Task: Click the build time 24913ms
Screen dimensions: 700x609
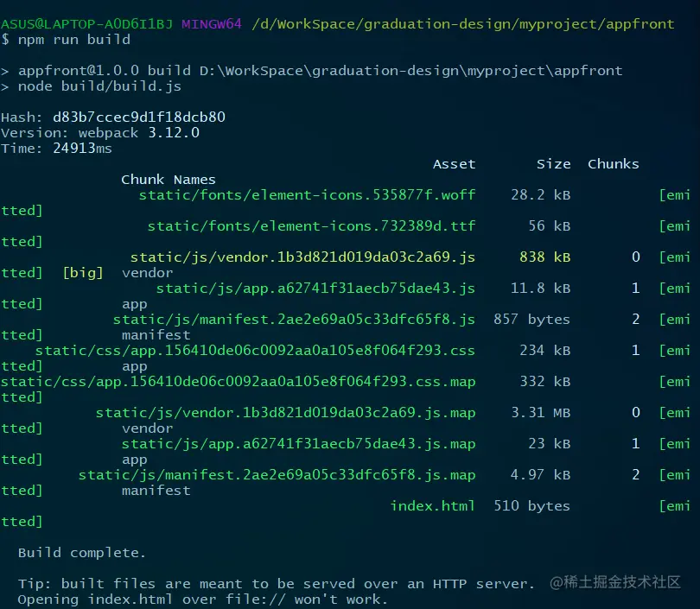Action: coord(82,149)
